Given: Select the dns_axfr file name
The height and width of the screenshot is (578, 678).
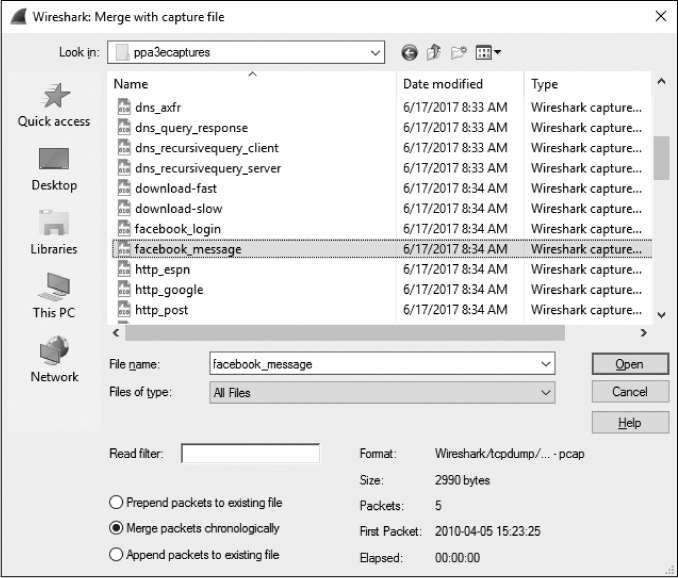Looking at the screenshot, I should [158, 107].
